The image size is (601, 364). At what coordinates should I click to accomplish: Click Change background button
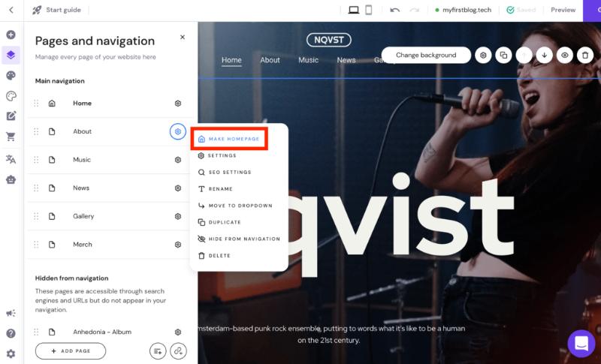(426, 55)
